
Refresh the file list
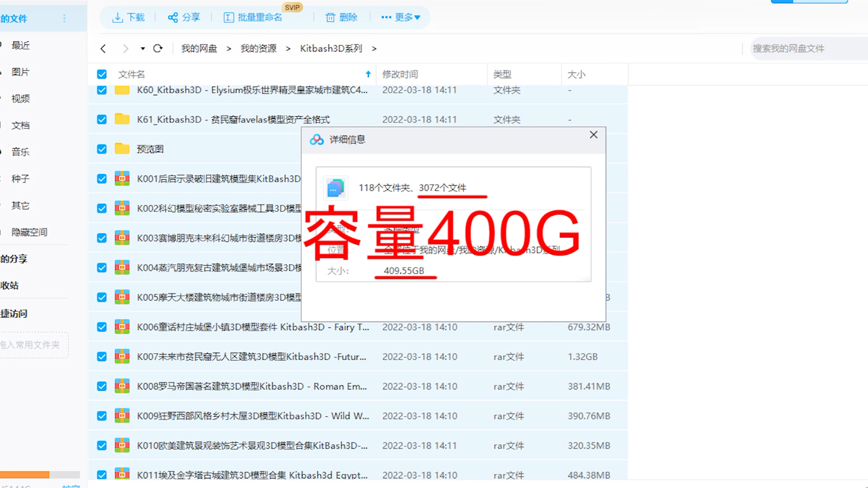(x=158, y=48)
